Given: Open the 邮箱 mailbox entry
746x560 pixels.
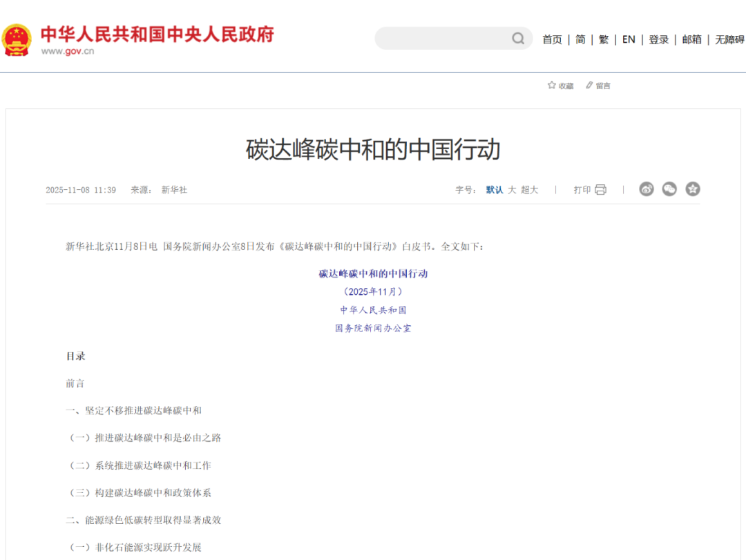Looking at the screenshot, I should coord(691,39).
